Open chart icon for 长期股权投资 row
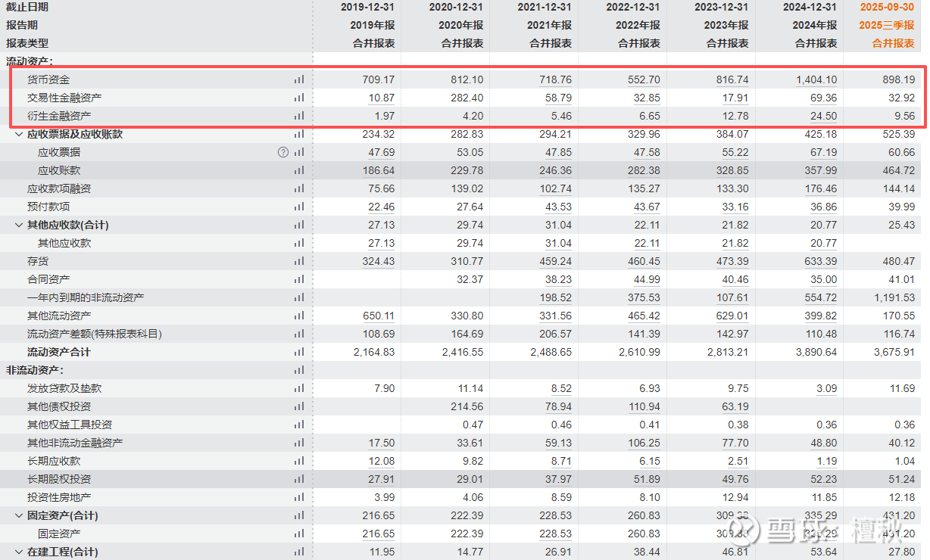 pyautogui.click(x=299, y=479)
